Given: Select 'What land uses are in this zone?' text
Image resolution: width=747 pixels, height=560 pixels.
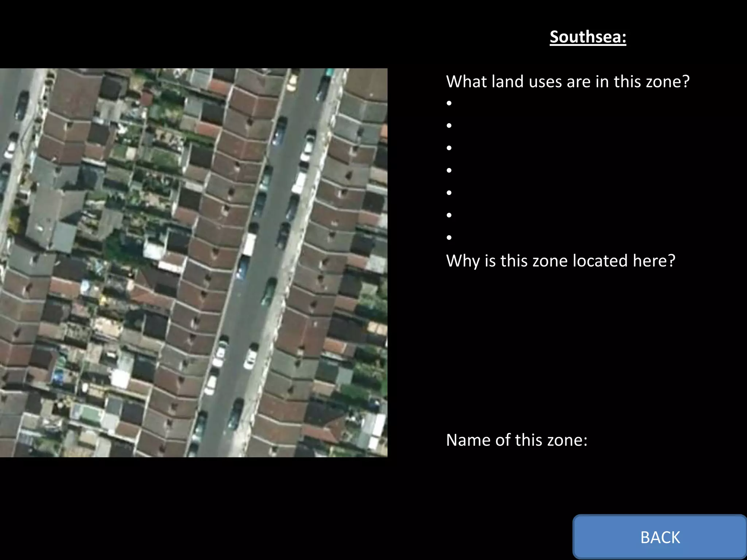Looking at the screenshot, I should (568, 81).
